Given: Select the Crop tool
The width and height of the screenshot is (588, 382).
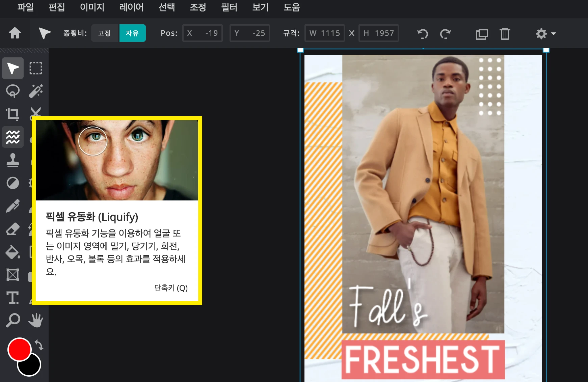Looking at the screenshot, I should pyautogui.click(x=13, y=114).
